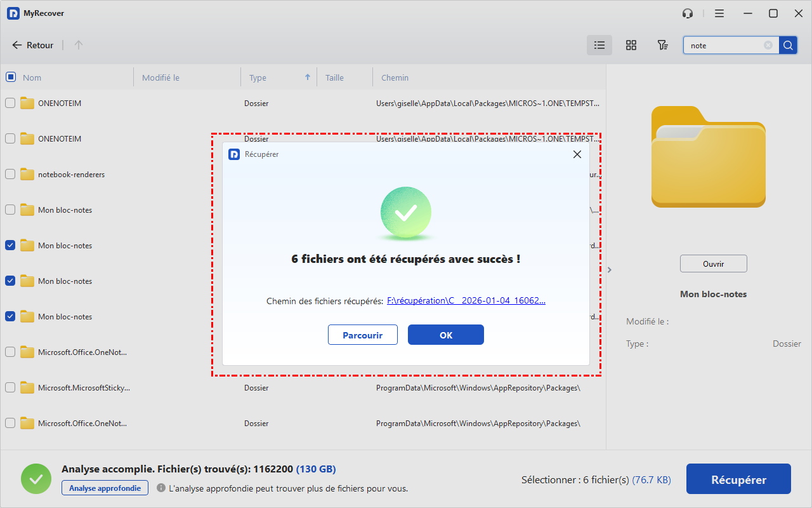
Task: Switch to grid thumbnail view
Action: click(631, 45)
